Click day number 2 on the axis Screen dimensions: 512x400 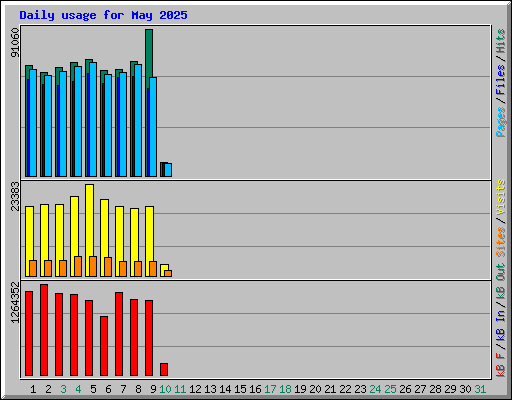[x=48, y=389]
